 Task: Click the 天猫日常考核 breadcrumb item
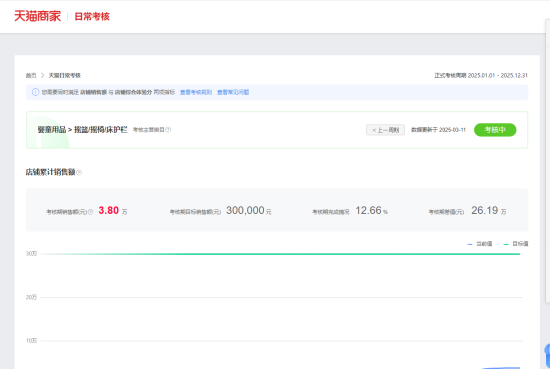click(65, 75)
